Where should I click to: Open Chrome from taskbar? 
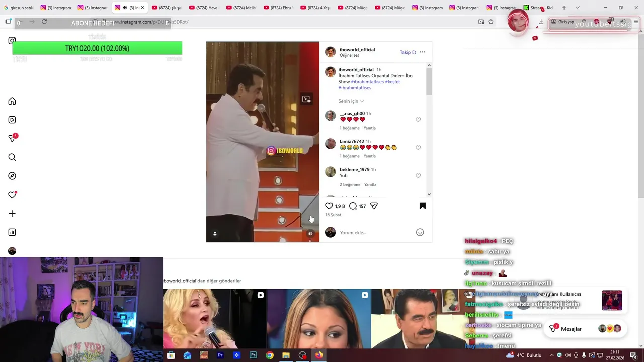(x=270, y=355)
